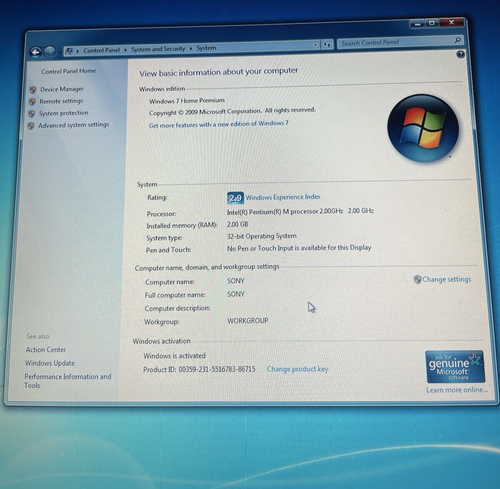Click the Change product key link
Screen dimensions: 500x489
297,369
